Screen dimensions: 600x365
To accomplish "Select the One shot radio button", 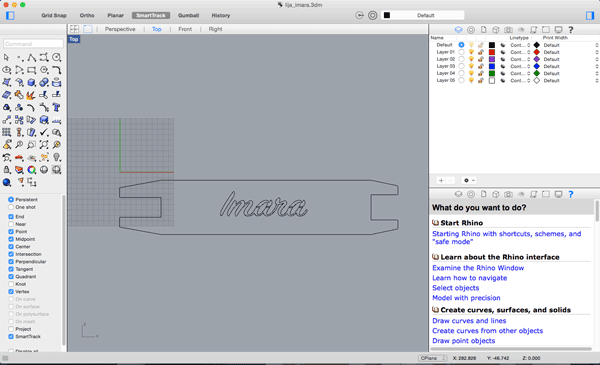I will (x=11, y=207).
